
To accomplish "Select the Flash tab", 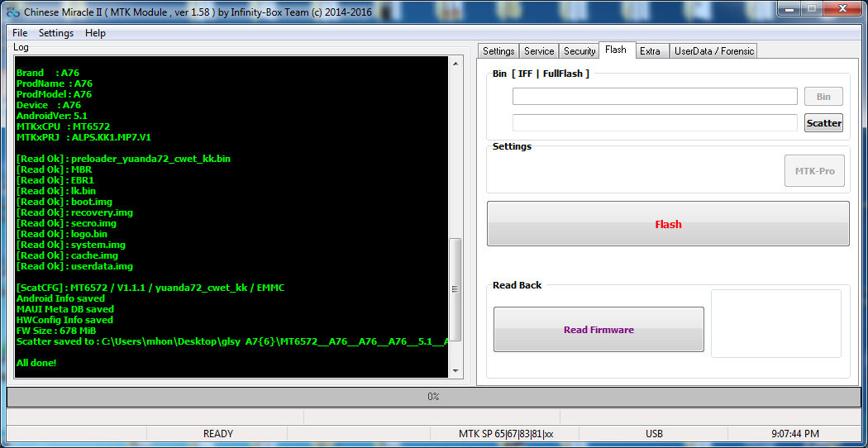I will [x=616, y=50].
